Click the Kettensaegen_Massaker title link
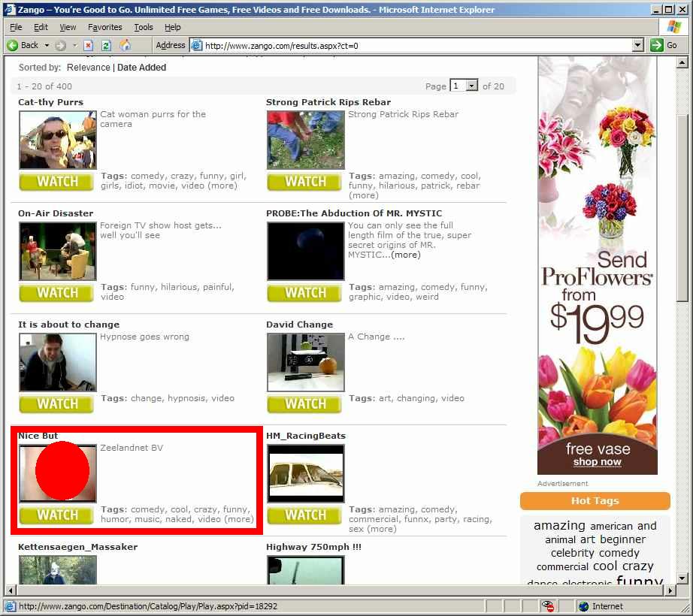Viewport: 693px width, 616px height. tap(77, 547)
